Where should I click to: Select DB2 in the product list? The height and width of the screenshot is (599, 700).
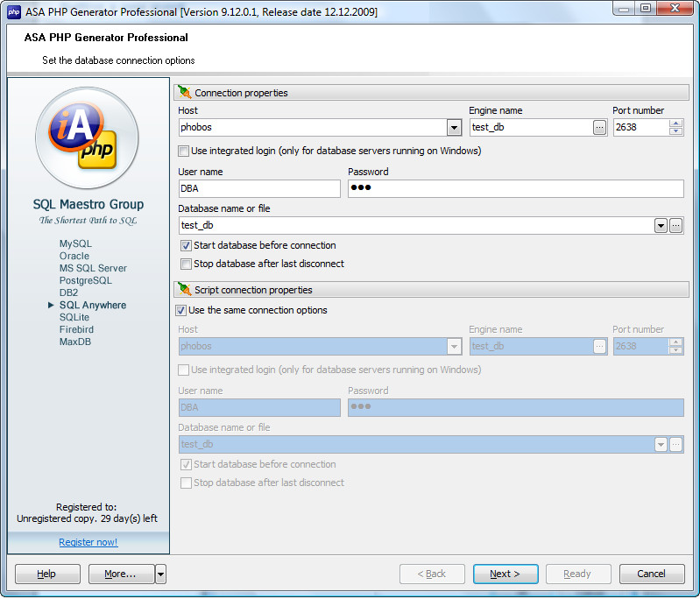68,292
